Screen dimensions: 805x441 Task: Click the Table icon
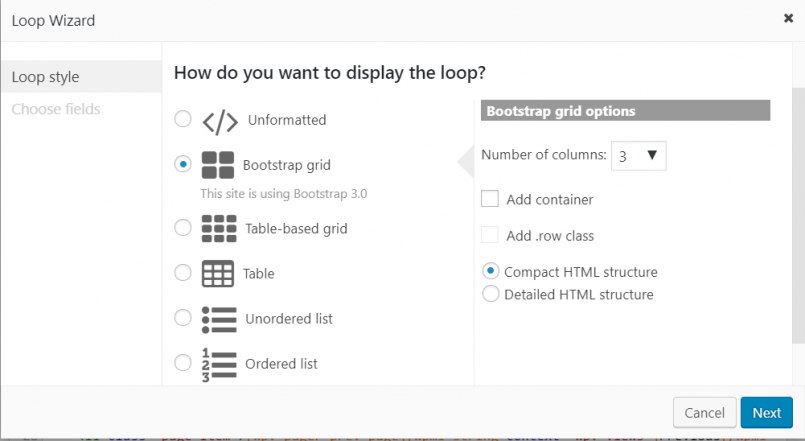coord(218,273)
